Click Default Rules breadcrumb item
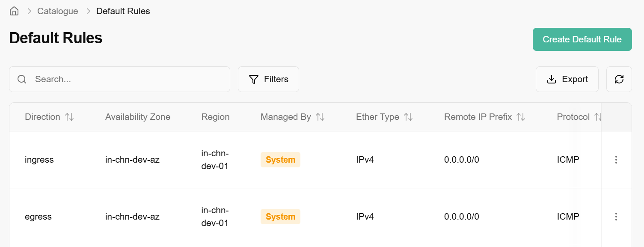This screenshot has height=247, width=644. point(123,11)
